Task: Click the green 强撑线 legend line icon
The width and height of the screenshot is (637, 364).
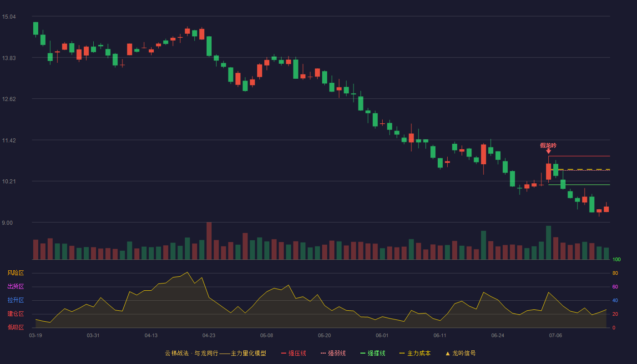Action: pyautogui.click(x=363, y=353)
